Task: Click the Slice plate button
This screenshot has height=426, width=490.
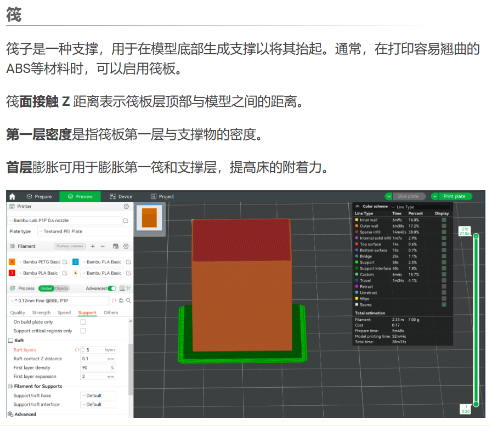Action: point(409,196)
